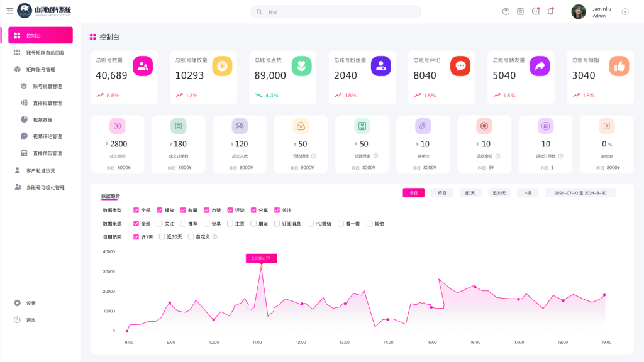The height and width of the screenshot is (362, 644).
Task: Click the 成交金额 yen icon
Action: click(118, 126)
